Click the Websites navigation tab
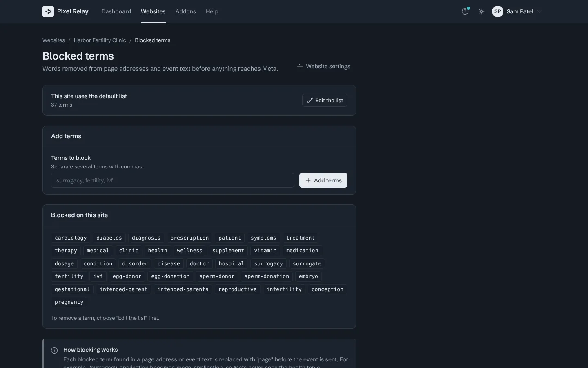Image resolution: width=588 pixels, height=368 pixels. coord(153,11)
